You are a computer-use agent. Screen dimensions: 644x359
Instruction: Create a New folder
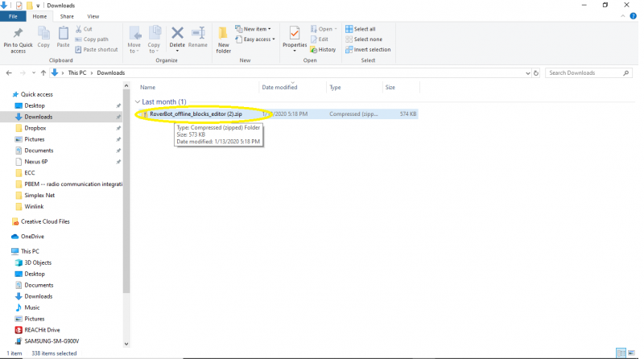(x=224, y=39)
